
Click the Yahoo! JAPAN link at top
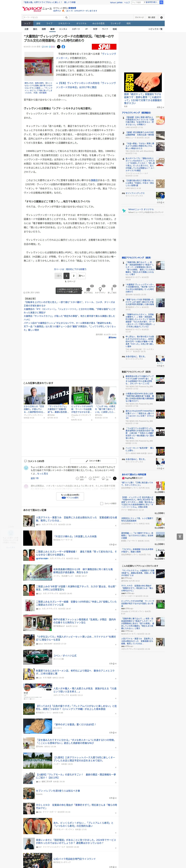pos(116,2)
